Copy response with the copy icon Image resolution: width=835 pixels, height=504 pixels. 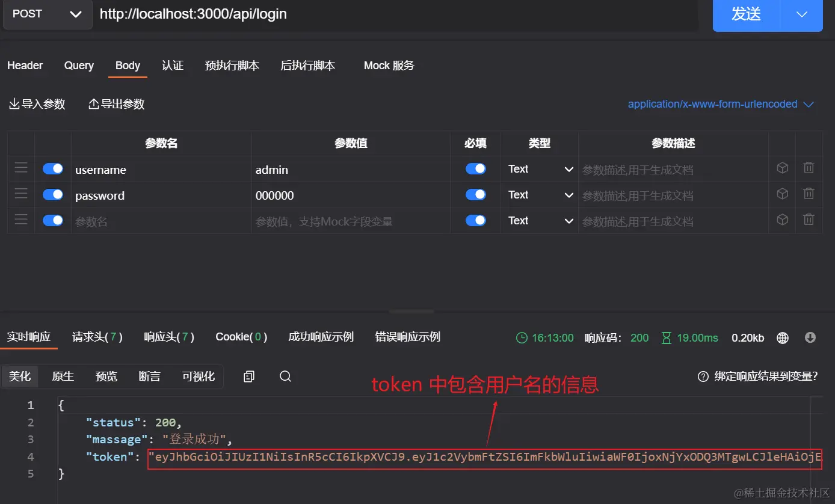pyautogui.click(x=249, y=376)
